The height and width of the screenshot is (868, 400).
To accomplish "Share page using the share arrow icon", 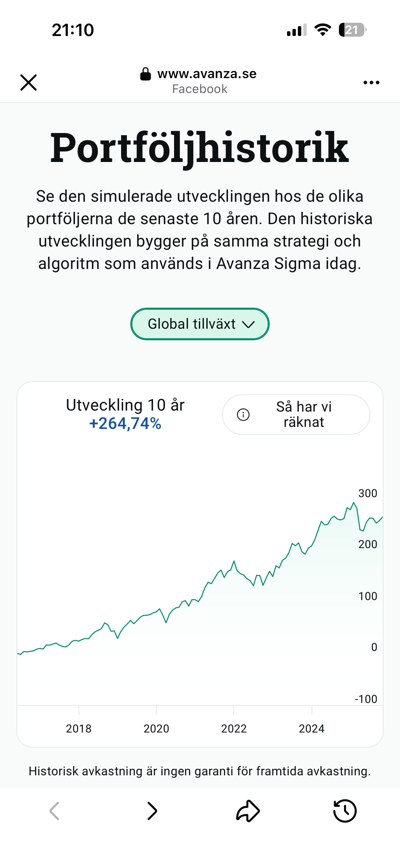I will [248, 811].
